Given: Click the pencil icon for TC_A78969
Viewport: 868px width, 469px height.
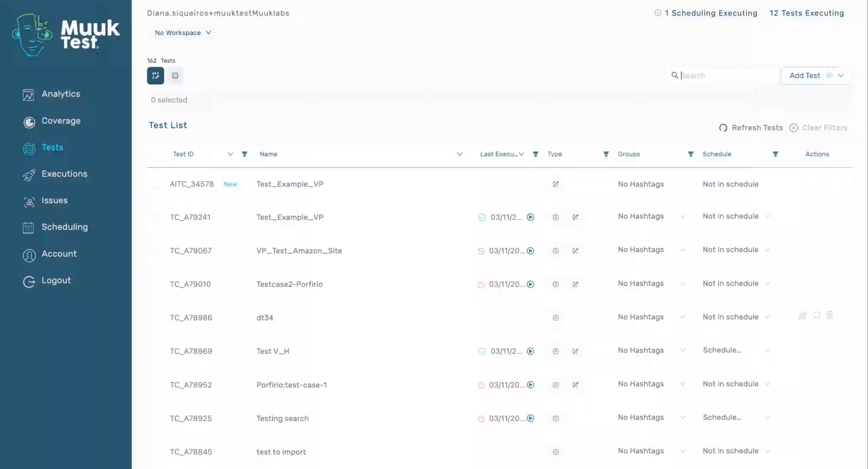Looking at the screenshot, I should [x=575, y=351].
